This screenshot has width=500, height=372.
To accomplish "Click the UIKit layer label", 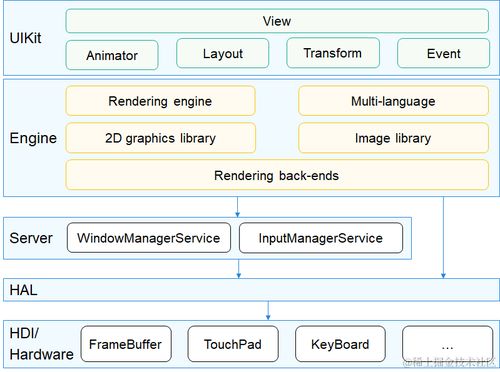I will 25,38.
